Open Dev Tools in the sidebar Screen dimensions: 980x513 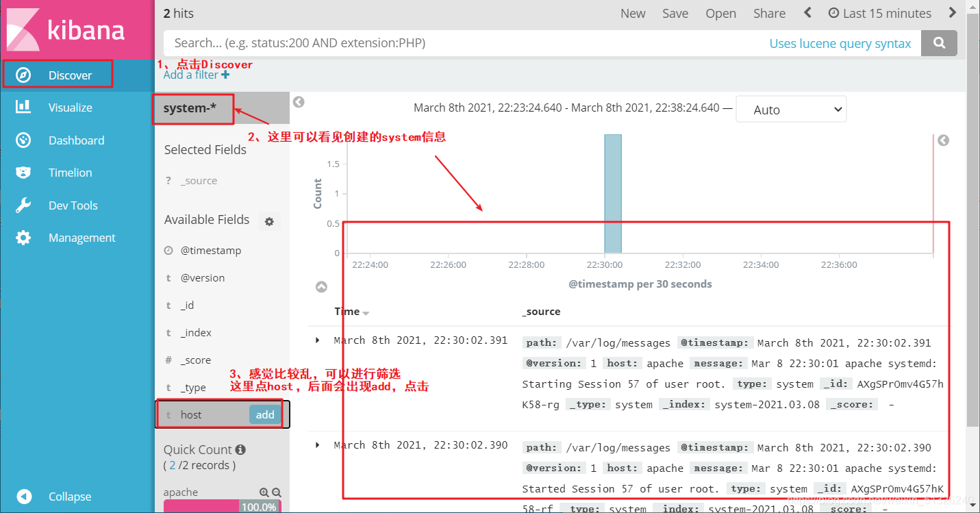pyautogui.click(x=73, y=205)
